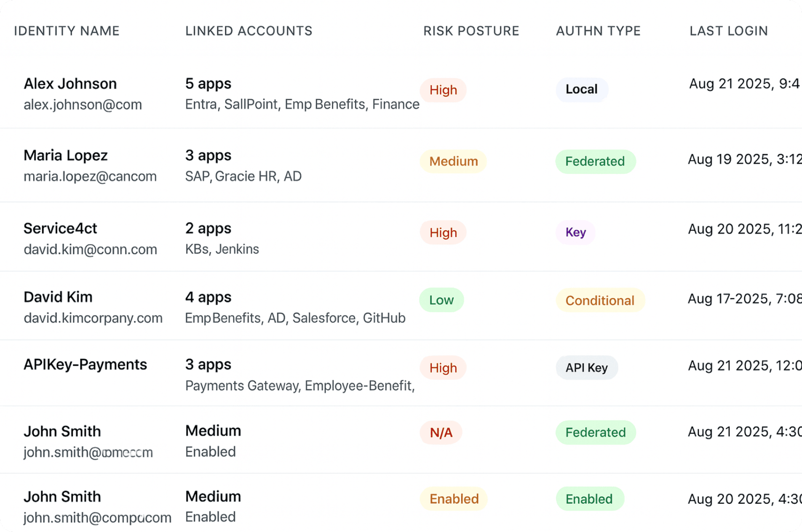This screenshot has height=532, width=802.
Task: Click the Local authn type badge
Action: tap(581, 89)
